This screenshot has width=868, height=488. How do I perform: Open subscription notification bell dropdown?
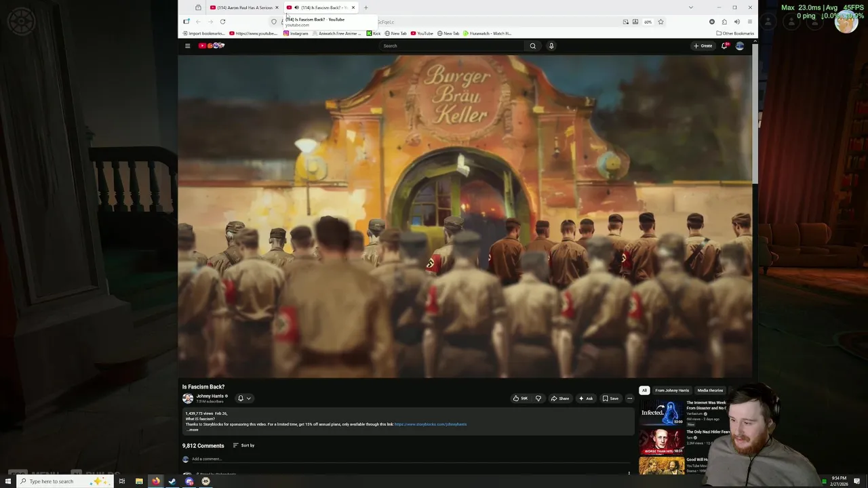[x=244, y=399]
